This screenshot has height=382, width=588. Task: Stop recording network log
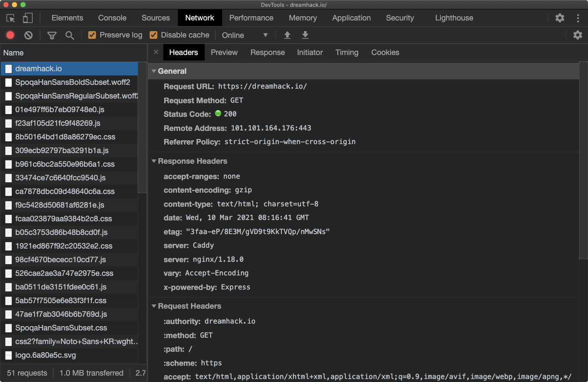pyautogui.click(x=10, y=35)
